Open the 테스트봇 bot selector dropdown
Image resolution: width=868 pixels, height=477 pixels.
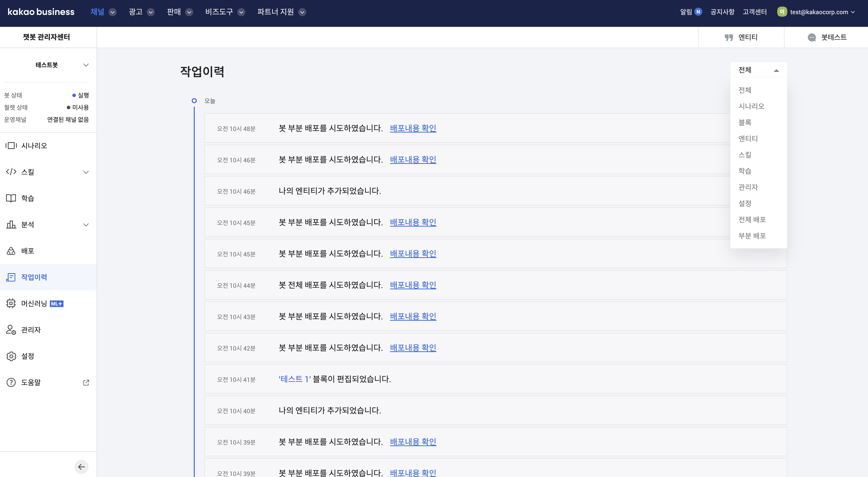click(86, 65)
